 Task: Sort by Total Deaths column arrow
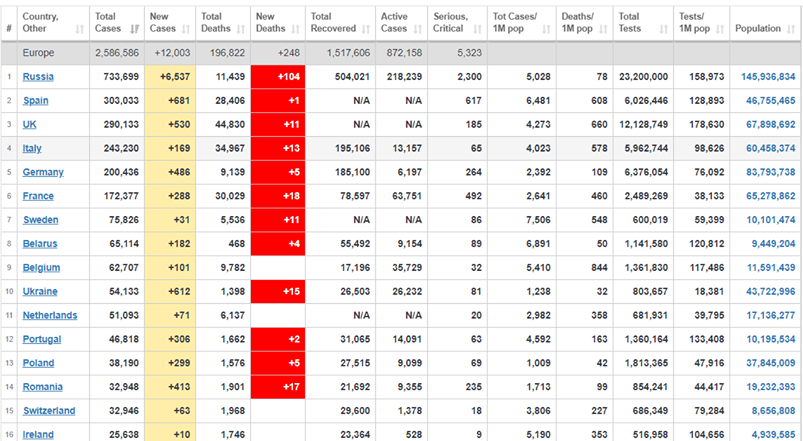click(241, 29)
